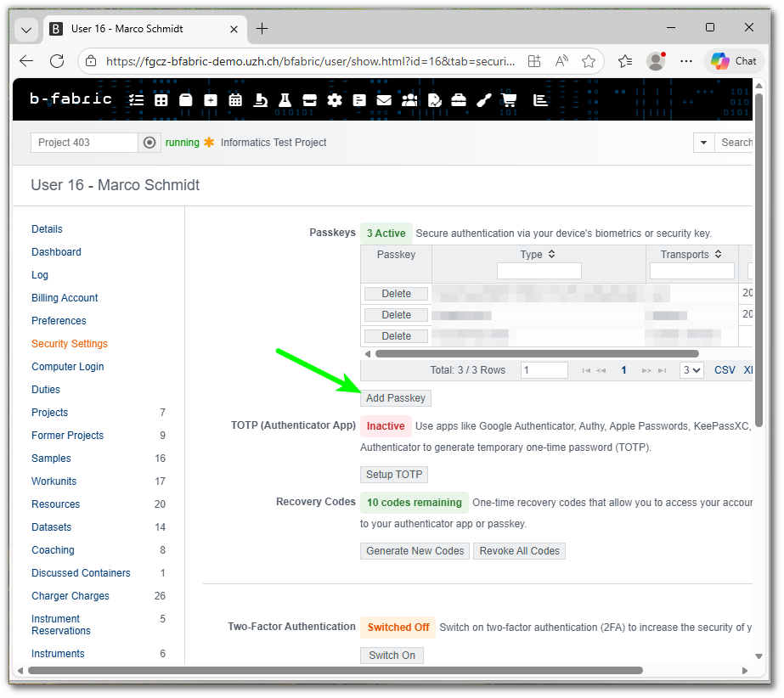Switch On two-factor authentication
Viewport: 784px width, 698px height.
[x=392, y=656]
